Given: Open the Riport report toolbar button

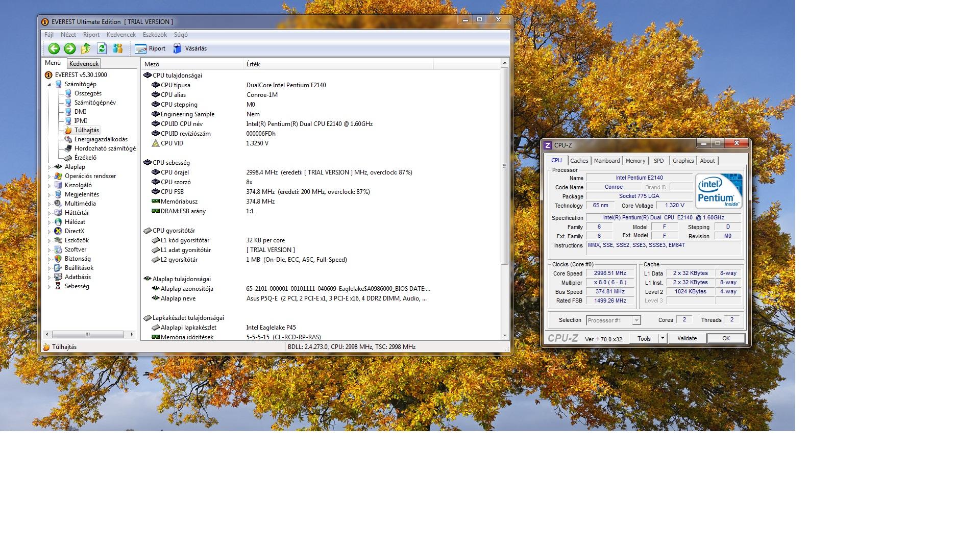Looking at the screenshot, I should point(151,48).
